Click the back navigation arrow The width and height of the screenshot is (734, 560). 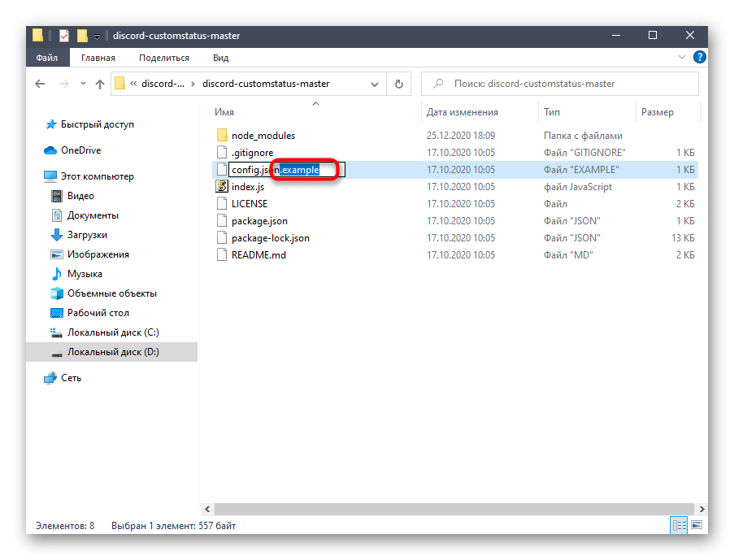(40, 84)
